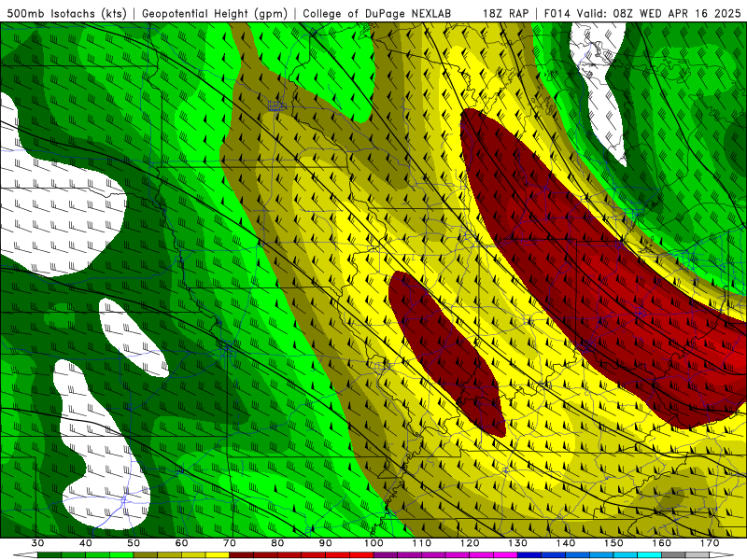
Task: Click the 'F014' forecast hour text
Action: (557, 13)
